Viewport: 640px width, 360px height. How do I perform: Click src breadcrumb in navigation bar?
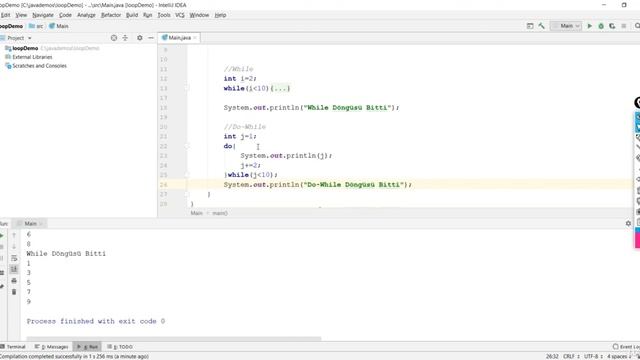36,26
